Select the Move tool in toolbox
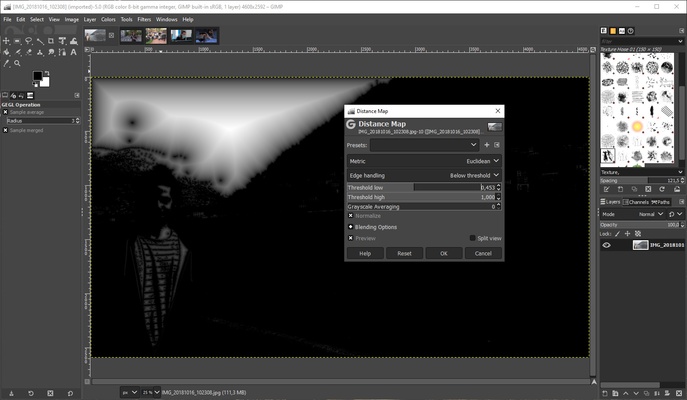This screenshot has height=400, width=687. click(6, 41)
